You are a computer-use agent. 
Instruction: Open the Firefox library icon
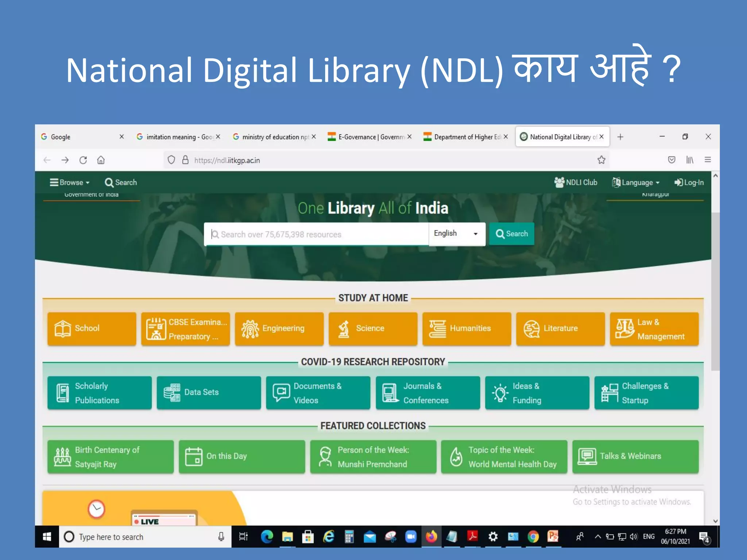click(690, 160)
